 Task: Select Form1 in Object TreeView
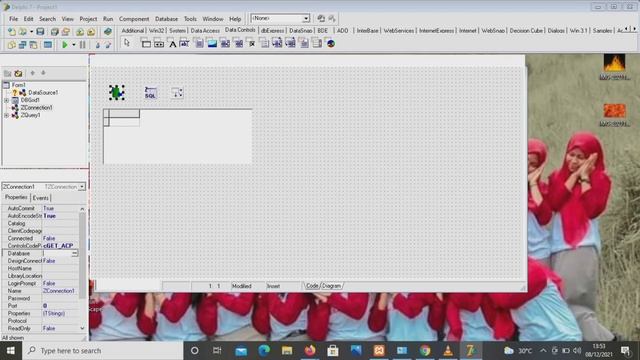tap(19, 85)
